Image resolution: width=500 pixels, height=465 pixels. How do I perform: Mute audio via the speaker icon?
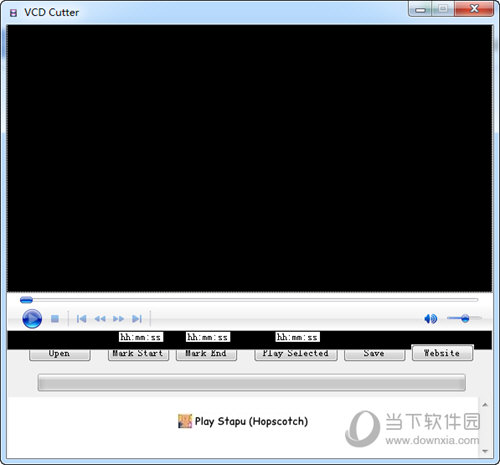coord(430,319)
